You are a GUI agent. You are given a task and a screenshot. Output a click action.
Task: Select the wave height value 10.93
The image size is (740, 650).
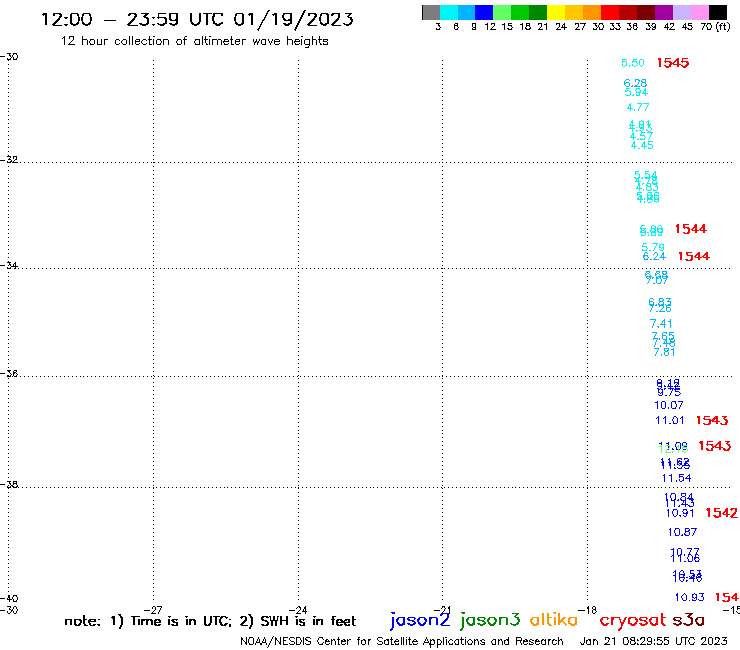point(690,598)
